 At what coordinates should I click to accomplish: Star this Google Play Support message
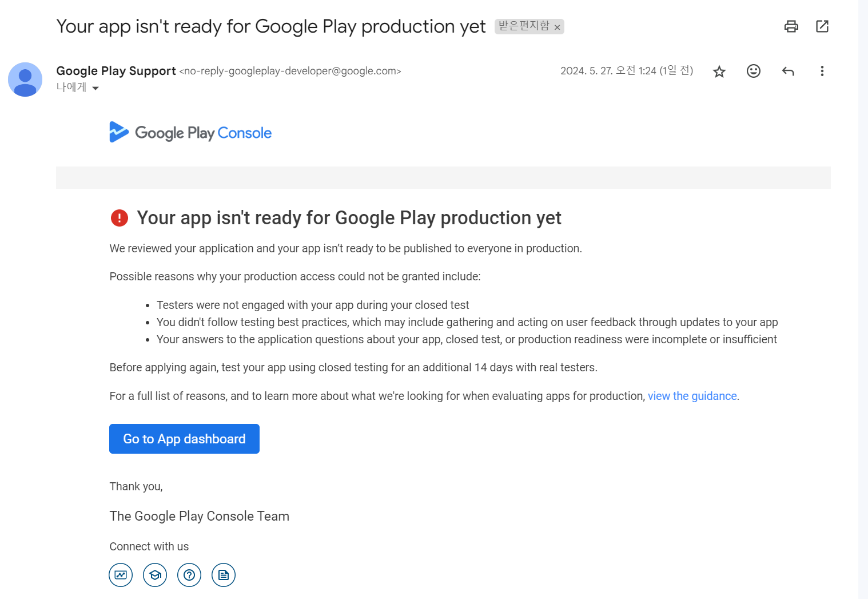click(x=719, y=72)
